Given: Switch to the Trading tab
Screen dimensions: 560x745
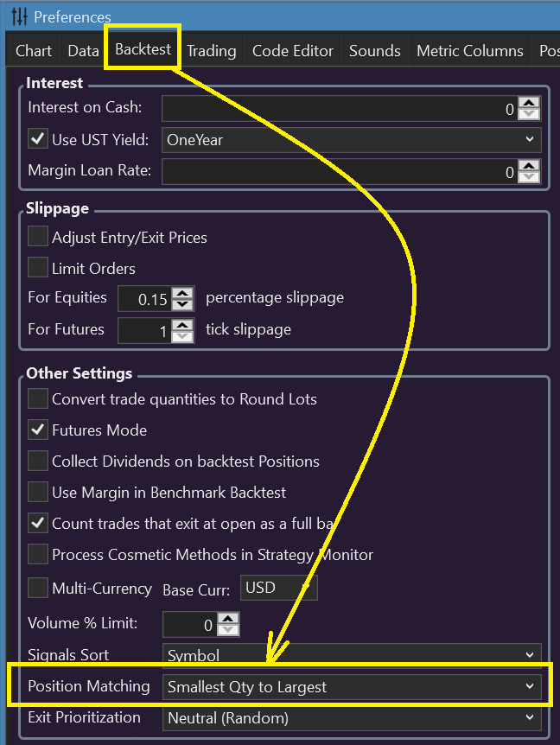Looking at the screenshot, I should coord(212,51).
